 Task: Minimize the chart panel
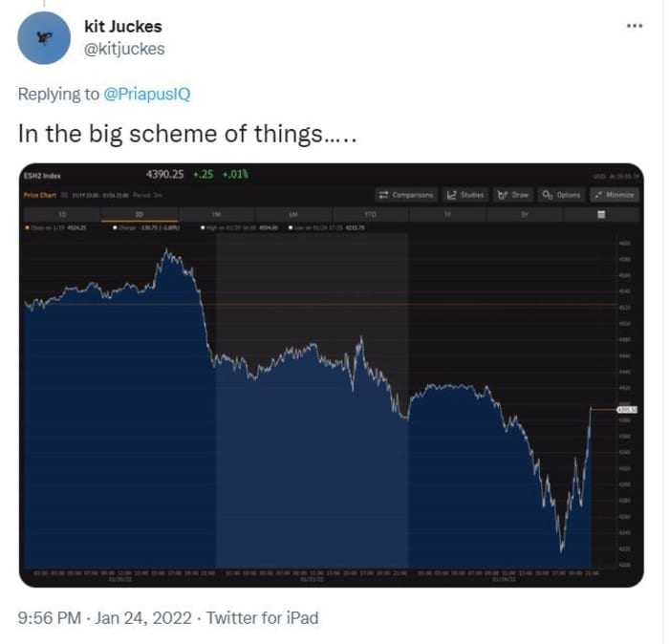(614, 195)
